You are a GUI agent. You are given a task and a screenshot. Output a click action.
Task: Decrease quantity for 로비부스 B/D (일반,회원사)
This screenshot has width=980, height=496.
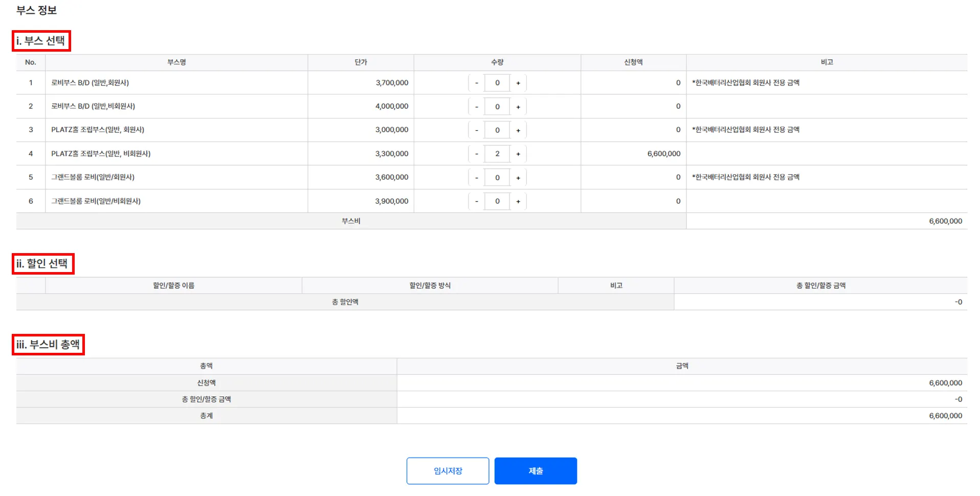tap(477, 83)
